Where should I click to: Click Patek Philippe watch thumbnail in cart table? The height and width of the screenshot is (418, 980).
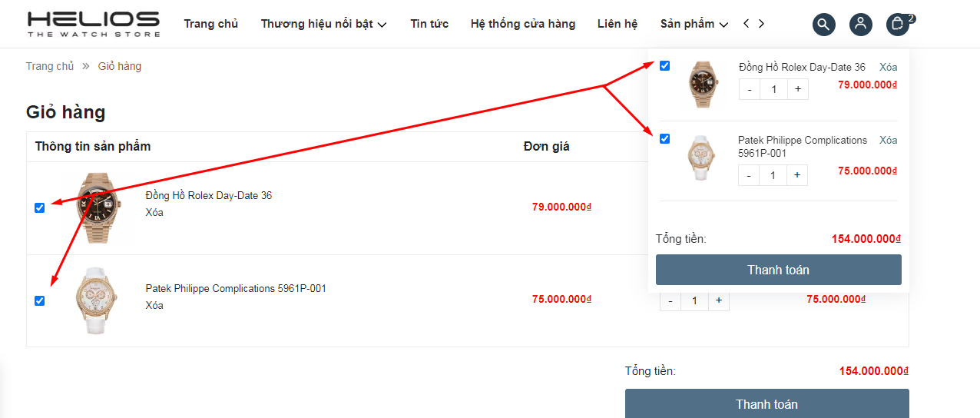tap(98, 300)
